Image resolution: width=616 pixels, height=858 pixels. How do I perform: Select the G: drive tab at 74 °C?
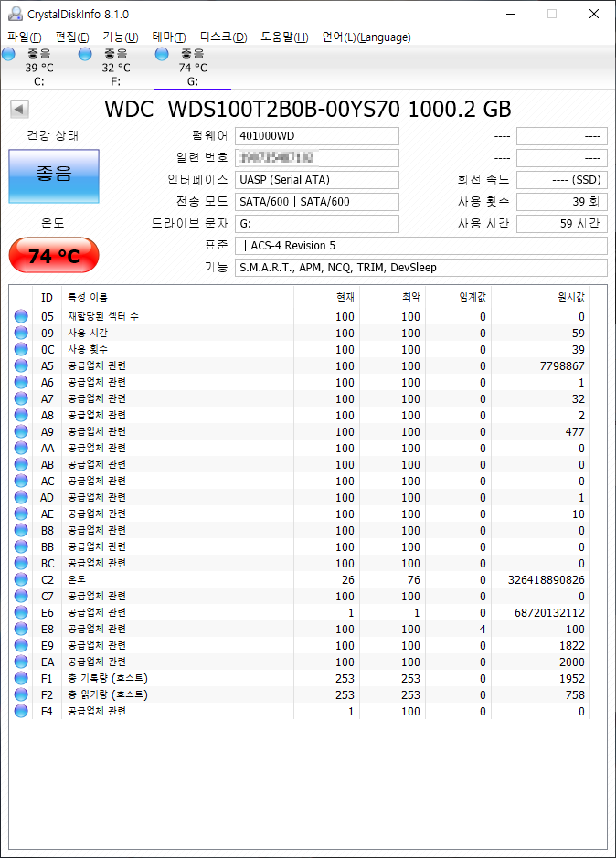tap(193, 68)
